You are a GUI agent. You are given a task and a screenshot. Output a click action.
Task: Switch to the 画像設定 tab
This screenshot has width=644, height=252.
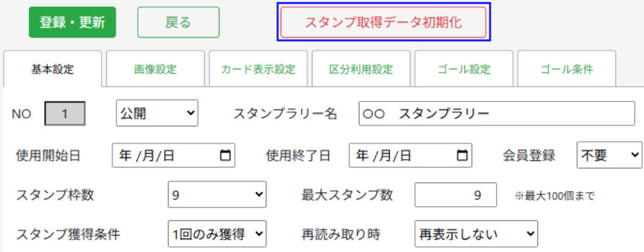coord(155,69)
